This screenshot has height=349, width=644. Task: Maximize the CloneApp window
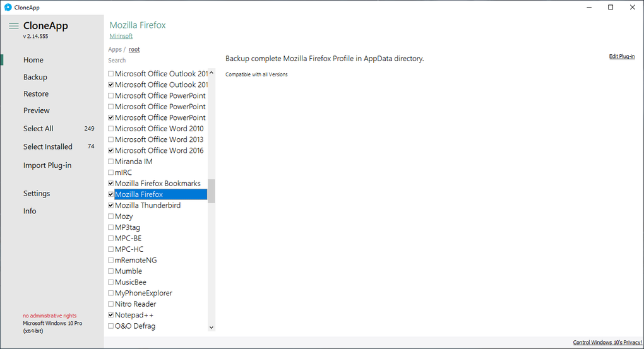click(611, 8)
